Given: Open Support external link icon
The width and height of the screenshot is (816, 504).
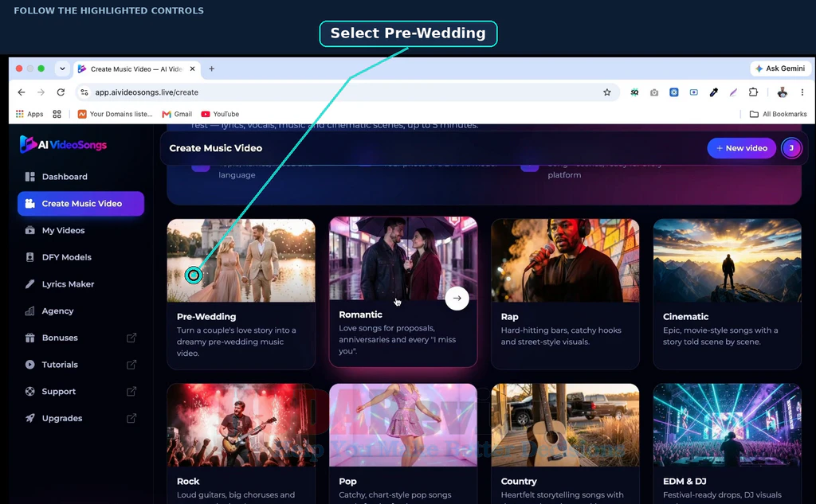Looking at the screenshot, I should [x=131, y=391].
